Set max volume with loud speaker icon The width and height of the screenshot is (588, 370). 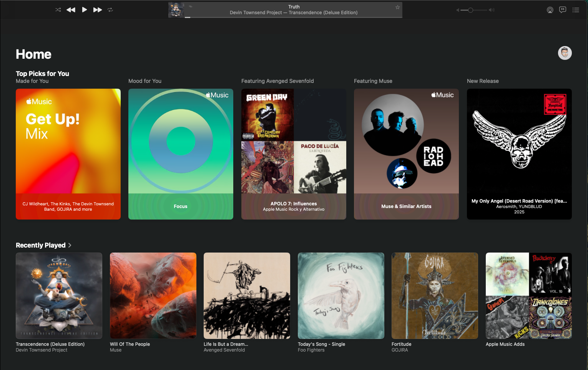[492, 10]
